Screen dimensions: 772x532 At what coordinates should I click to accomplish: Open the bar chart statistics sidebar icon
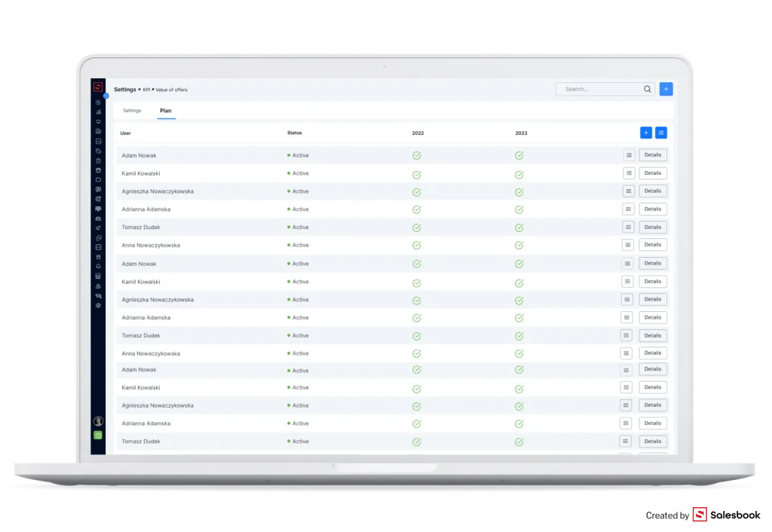point(98,112)
